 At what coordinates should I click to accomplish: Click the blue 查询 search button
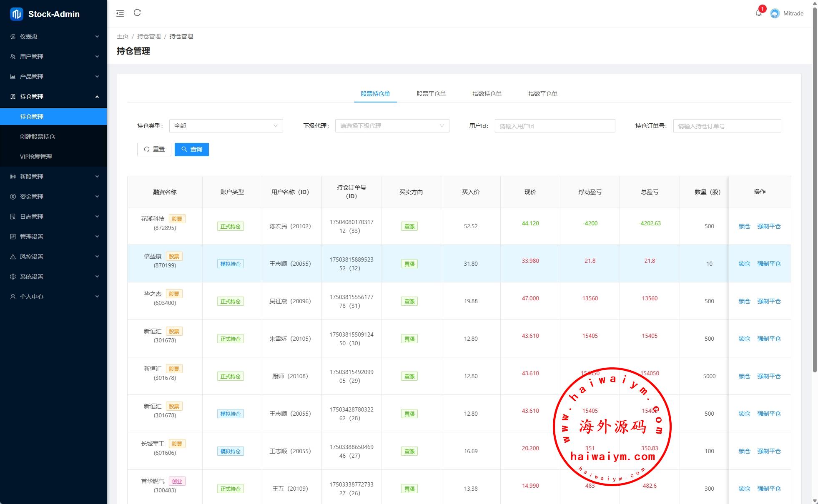191,149
